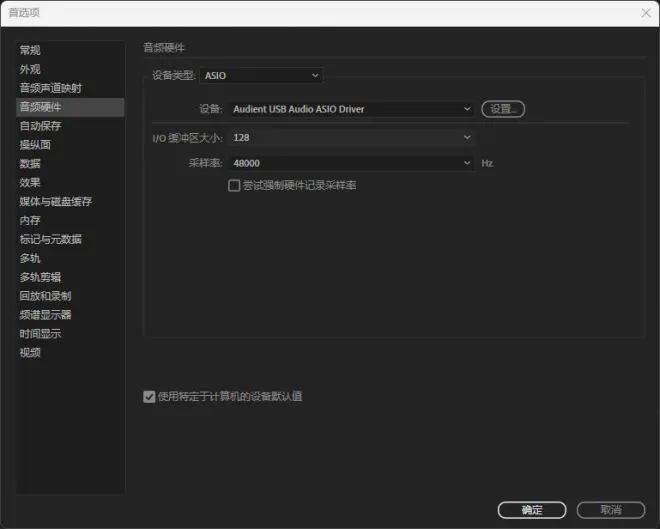Viewport: 660px width, 529px height.
Task: Click the 设置... device button
Action: 503,109
